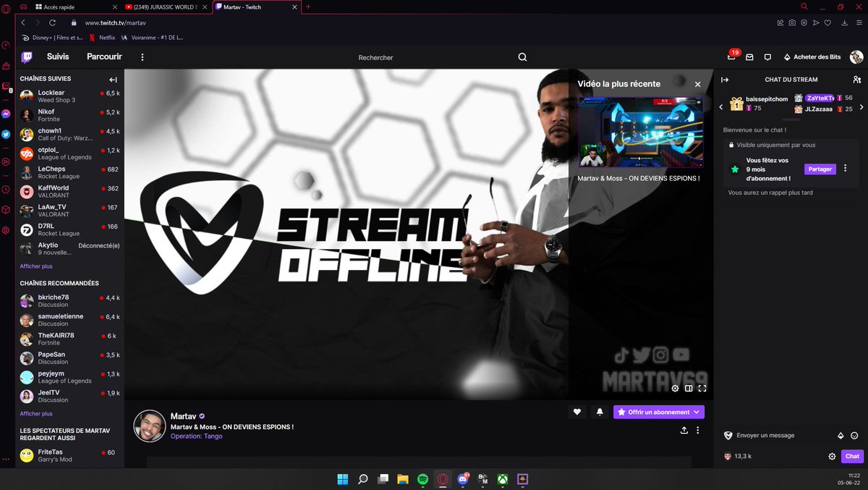Open Opera Easy Setup sliders icon
Screen dimensions: 868x490
click(x=858, y=22)
